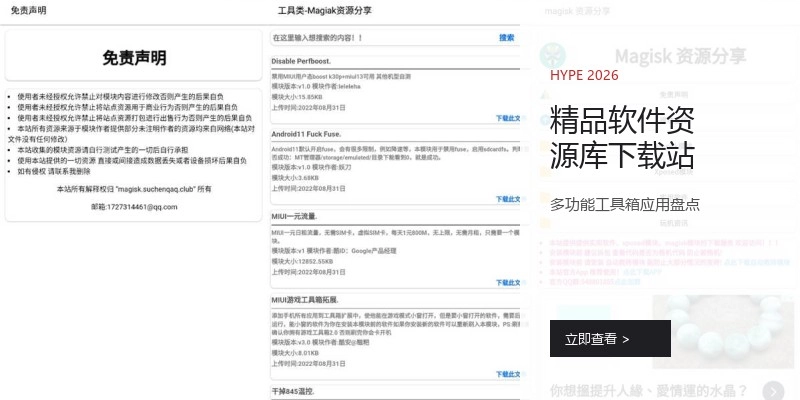Click the bullet 本站收集的模块资源请自行测试
The height and width of the screenshot is (400, 800).
point(102,150)
